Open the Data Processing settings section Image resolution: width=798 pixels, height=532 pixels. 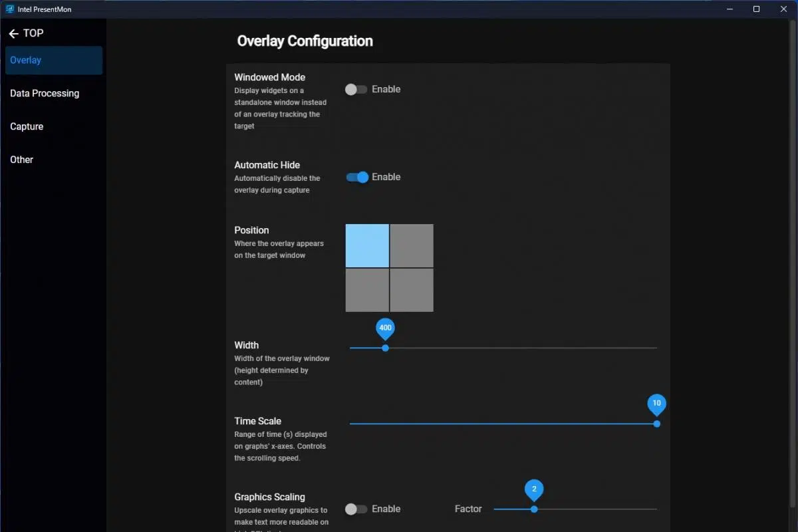click(x=45, y=94)
